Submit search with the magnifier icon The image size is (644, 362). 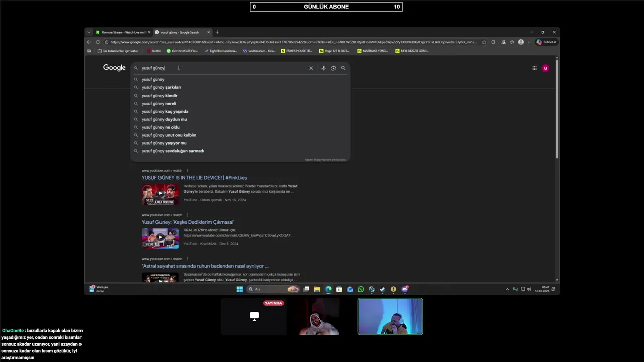343,68
